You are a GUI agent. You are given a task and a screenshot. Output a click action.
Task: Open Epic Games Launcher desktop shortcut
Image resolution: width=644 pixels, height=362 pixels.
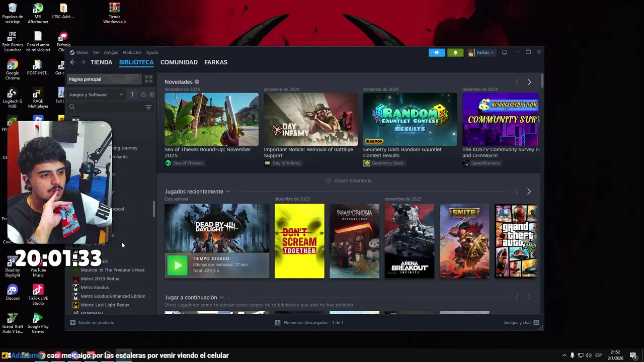(13, 42)
